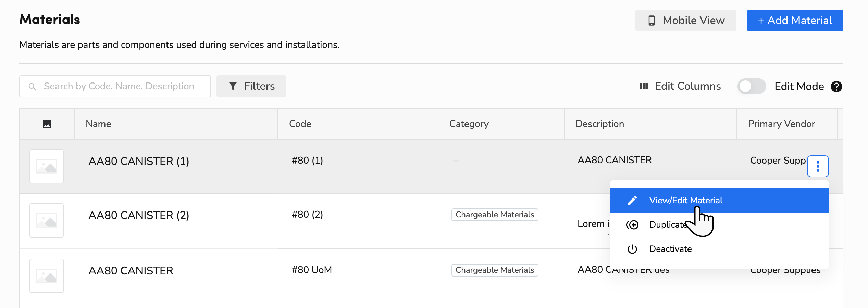The width and height of the screenshot is (868, 308).
Task: Open the three-dot row actions menu
Action: point(818,166)
